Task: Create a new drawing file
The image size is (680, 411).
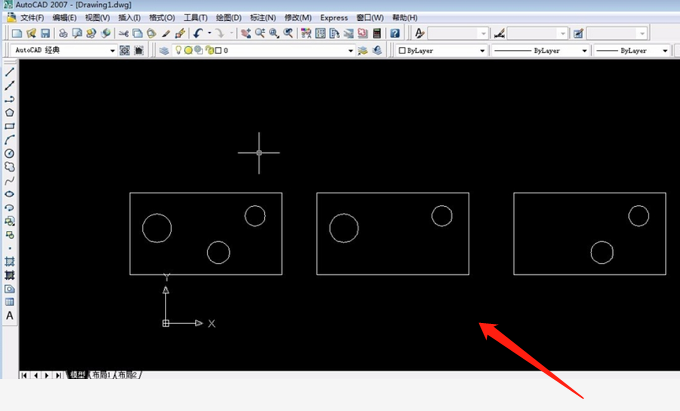Action: click(16, 33)
